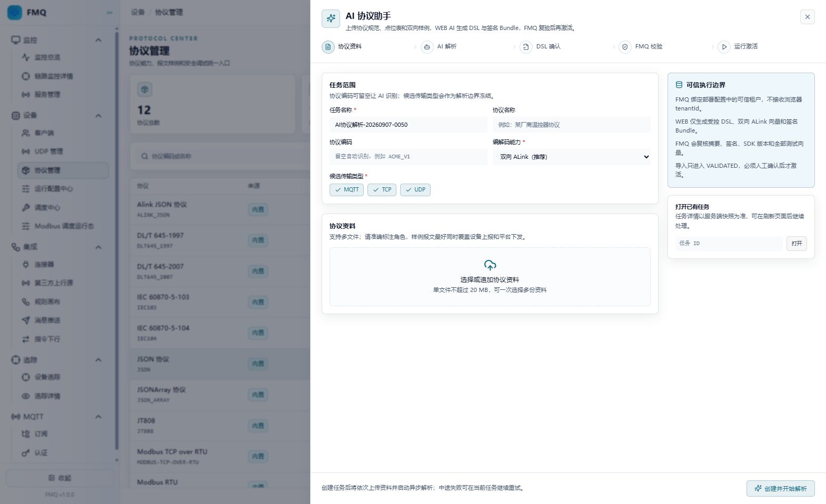Viewport: 826px width, 504px height.
Task: Click the FMQ 校验 shield icon
Action: [x=625, y=47]
